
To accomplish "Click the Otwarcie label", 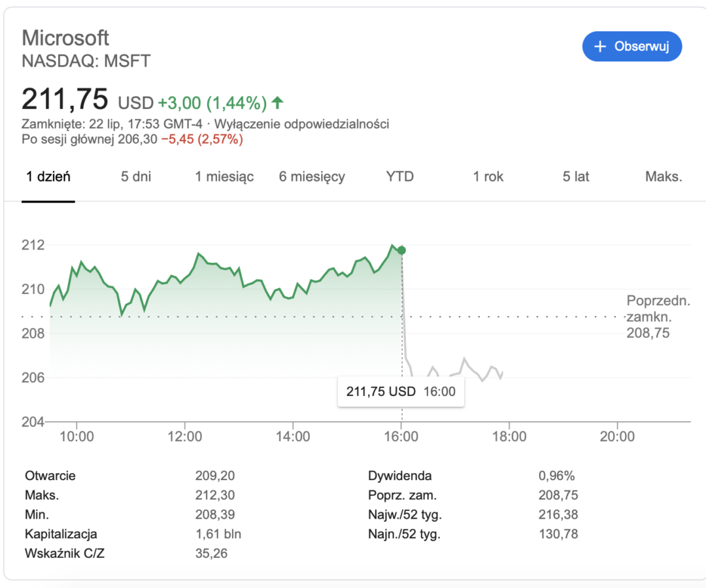I will (50, 476).
